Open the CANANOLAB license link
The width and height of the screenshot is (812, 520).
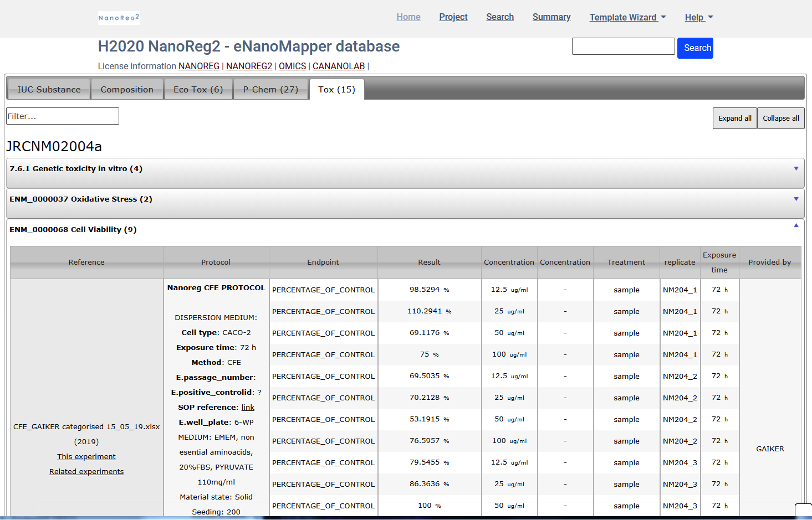[339, 66]
